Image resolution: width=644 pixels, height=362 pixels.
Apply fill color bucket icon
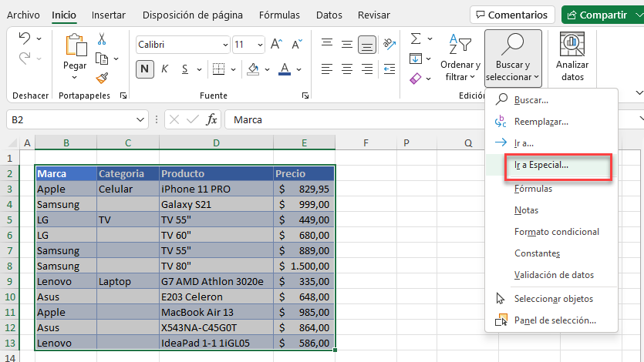(x=253, y=69)
